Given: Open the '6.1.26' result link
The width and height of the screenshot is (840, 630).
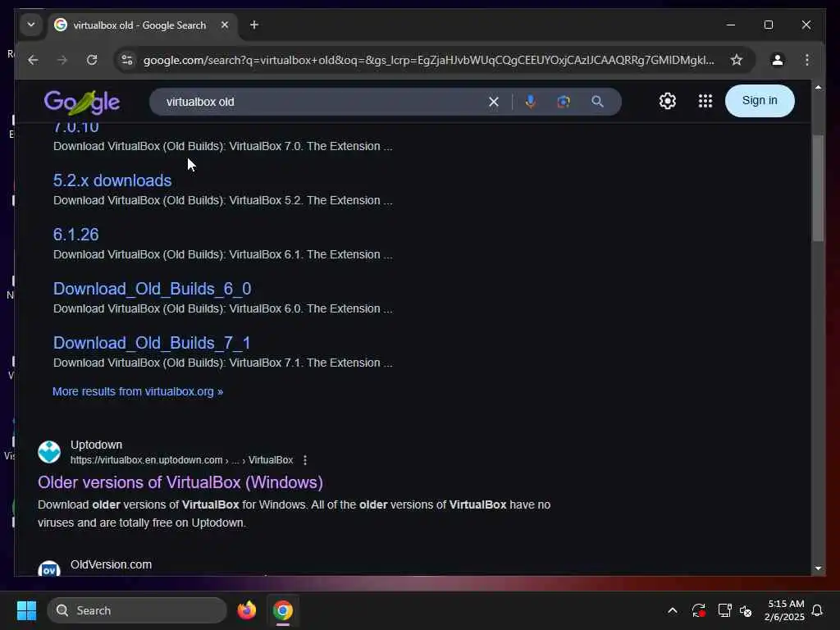Looking at the screenshot, I should click(75, 235).
